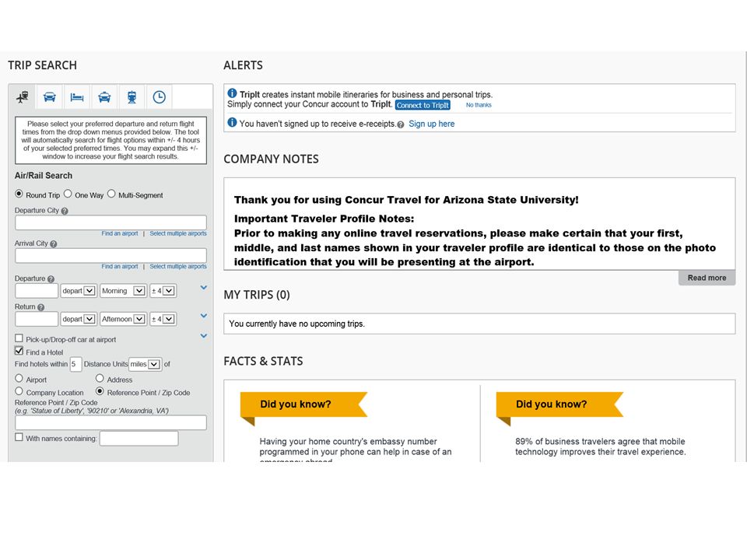Select the Round Trip radio button
The image size is (747, 560).
coord(19,194)
